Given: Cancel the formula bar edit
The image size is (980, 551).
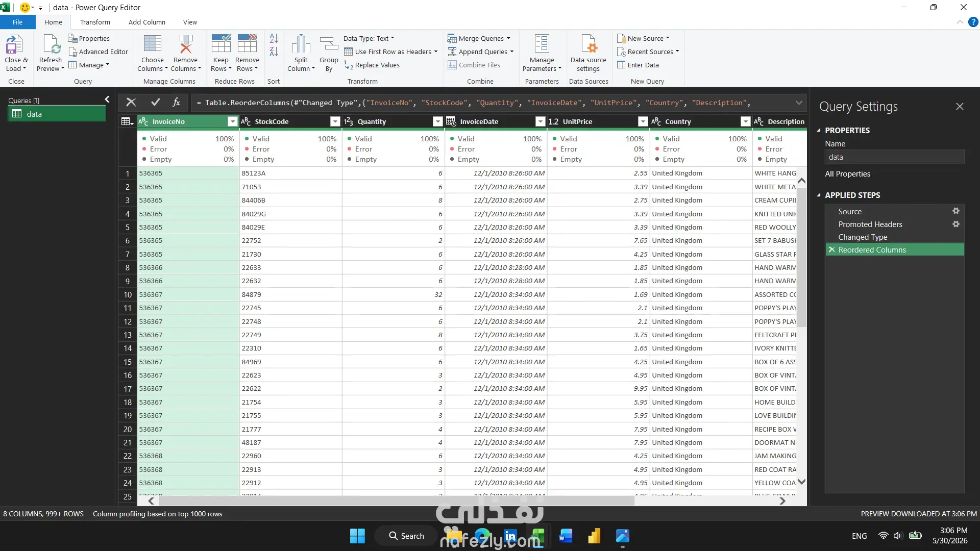Looking at the screenshot, I should (x=131, y=103).
